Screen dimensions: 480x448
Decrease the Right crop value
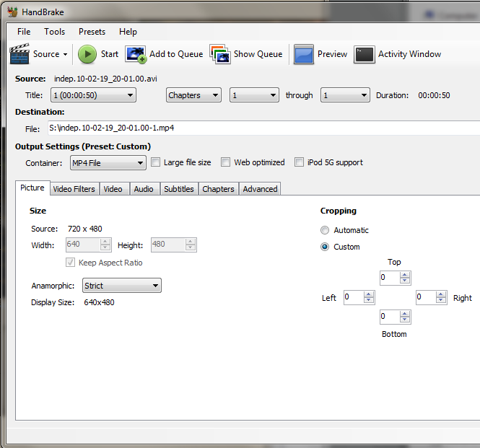(441, 301)
